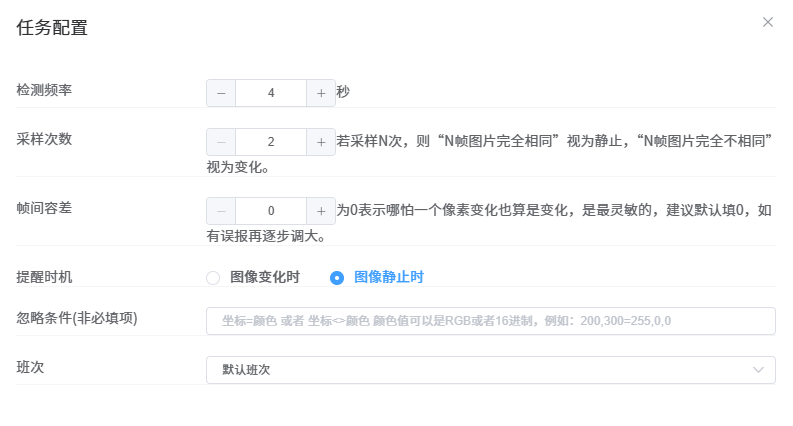Click the 帧间容差 field label
This screenshot has height=426, width=793.
tap(44, 208)
